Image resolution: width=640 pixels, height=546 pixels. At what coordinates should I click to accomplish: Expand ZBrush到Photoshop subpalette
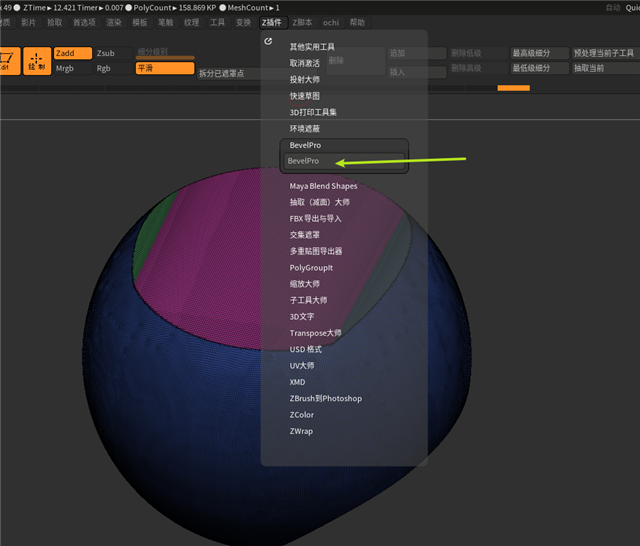click(x=326, y=398)
